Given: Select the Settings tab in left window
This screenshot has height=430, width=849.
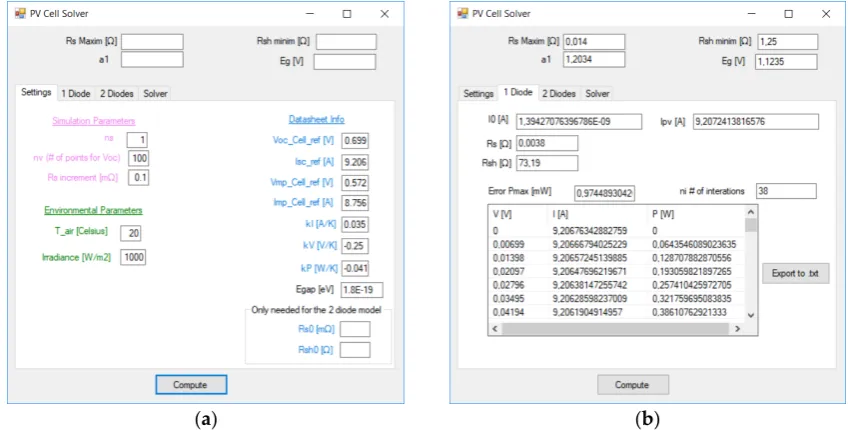Looking at the screenshot, I should (x=36, y=92).
